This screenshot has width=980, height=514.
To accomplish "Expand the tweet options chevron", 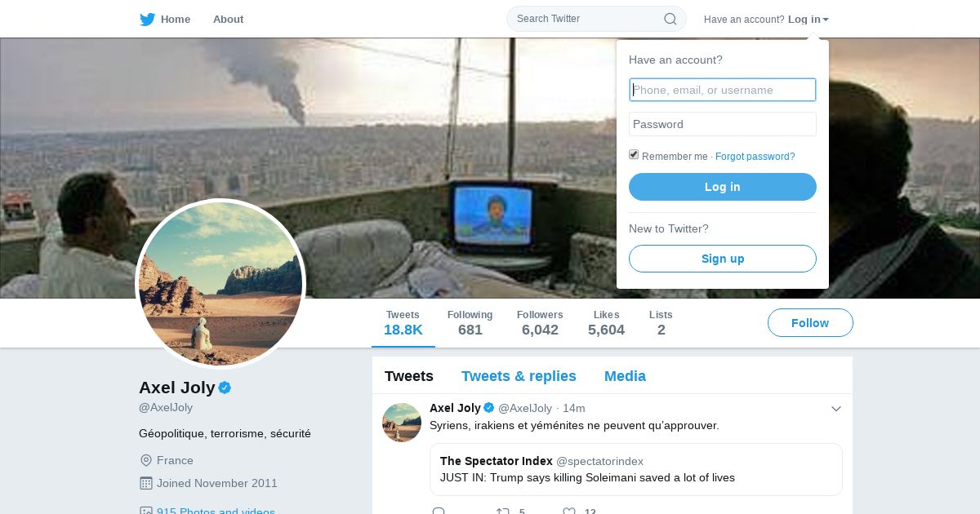I will [835, 409].
